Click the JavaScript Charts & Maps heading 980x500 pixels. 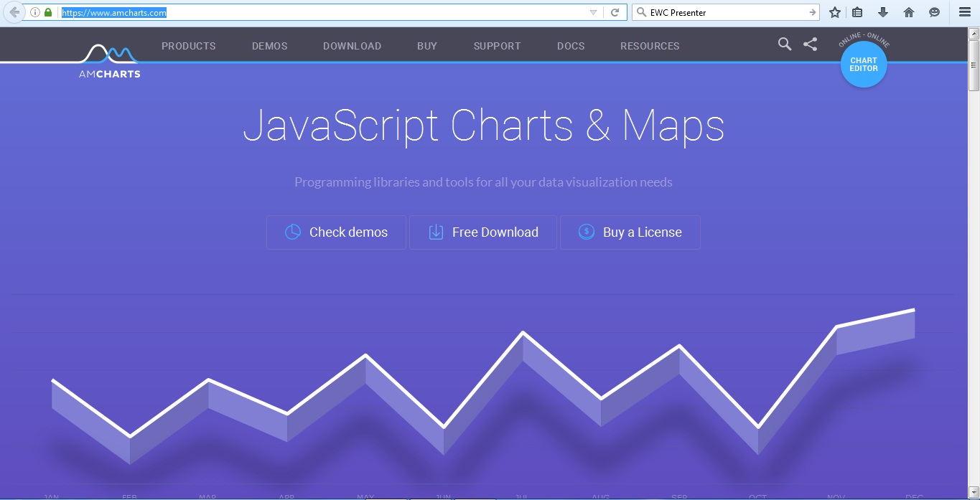click(x=484, y=126)
